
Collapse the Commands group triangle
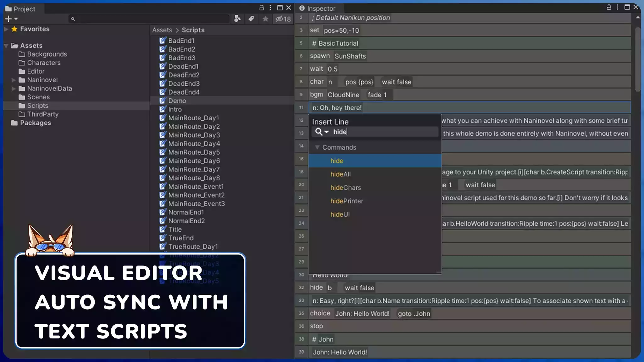pyautogui.click(x=317, y=147)
